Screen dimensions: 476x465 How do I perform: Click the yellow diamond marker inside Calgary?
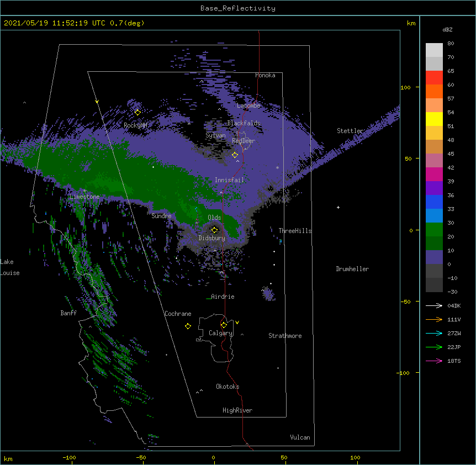coord(224,325)
